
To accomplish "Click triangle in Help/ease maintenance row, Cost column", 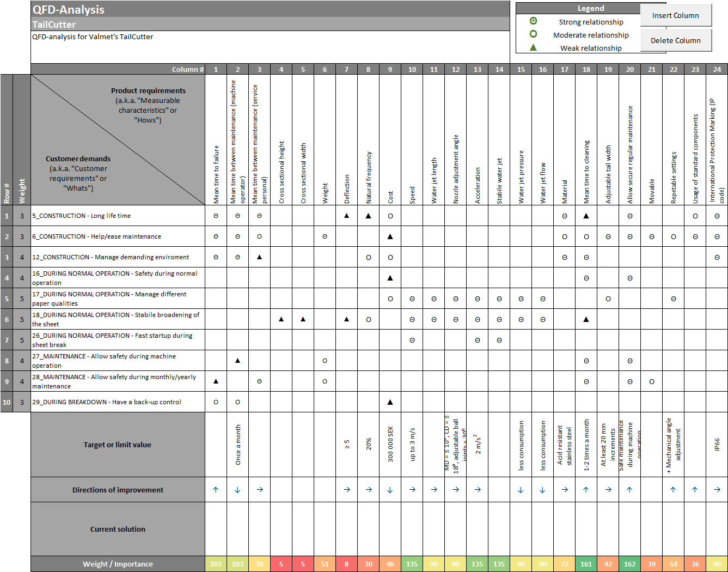I will point(390,236).
